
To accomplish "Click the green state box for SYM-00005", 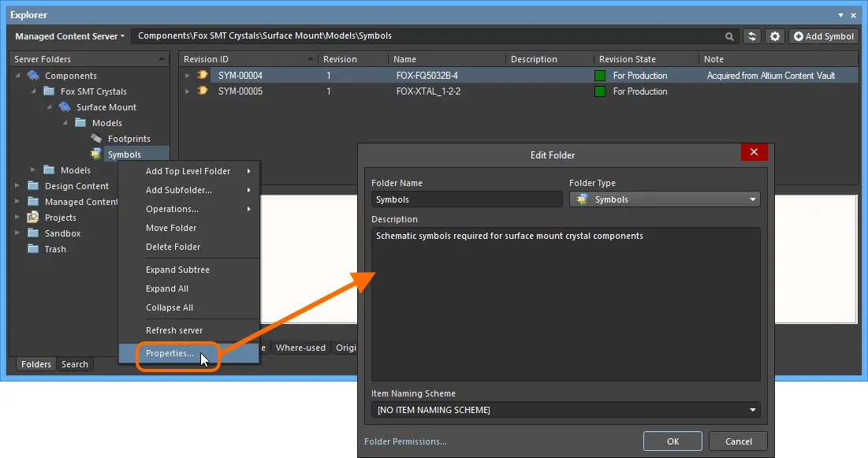I will click(599, 91).
